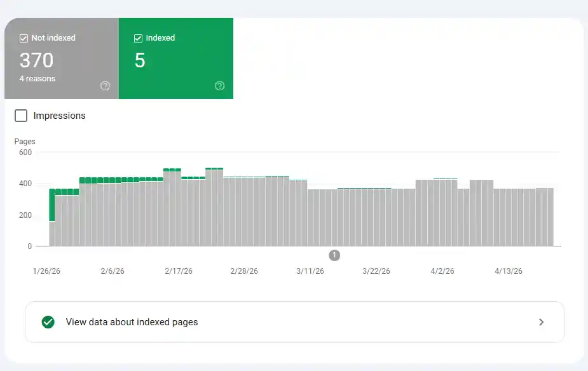588x371 pixels.
Task: Open help icon on Indexed card
Action: 219,86
